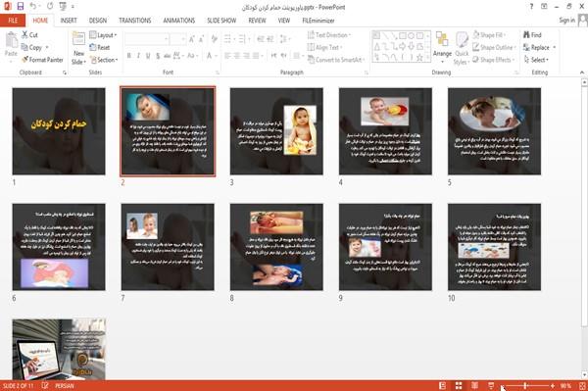Open the Shape Fill dropdown
588x391 pixels.
click(x=489, y=35)
